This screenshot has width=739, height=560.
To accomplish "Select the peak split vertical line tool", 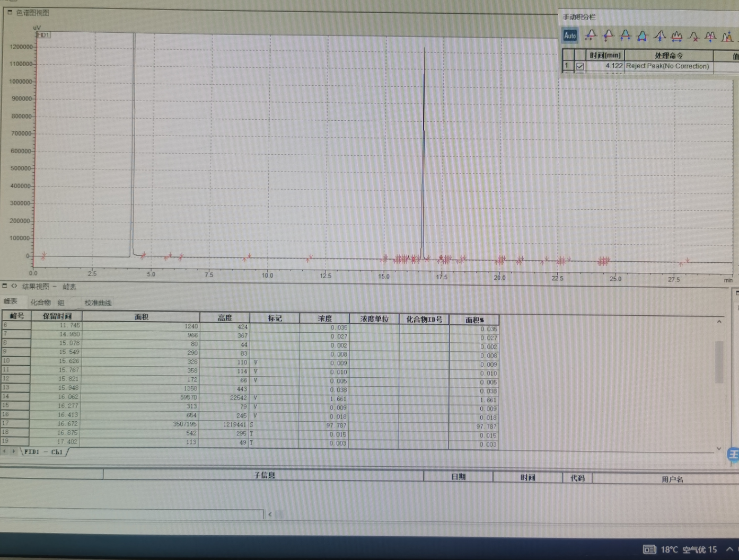I will (660, 36).
